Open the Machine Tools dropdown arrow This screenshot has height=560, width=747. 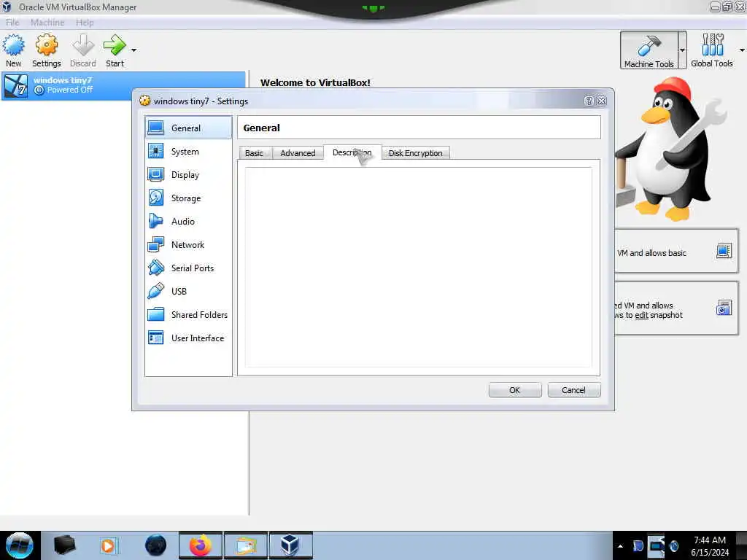(x=682, y=50)
